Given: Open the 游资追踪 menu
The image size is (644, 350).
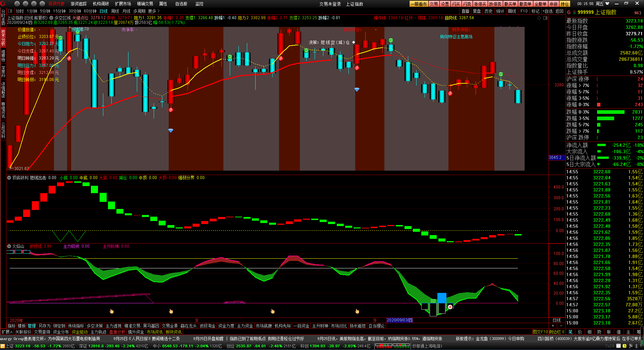Looking at the screenshot, I should click(x=78, y=4).
